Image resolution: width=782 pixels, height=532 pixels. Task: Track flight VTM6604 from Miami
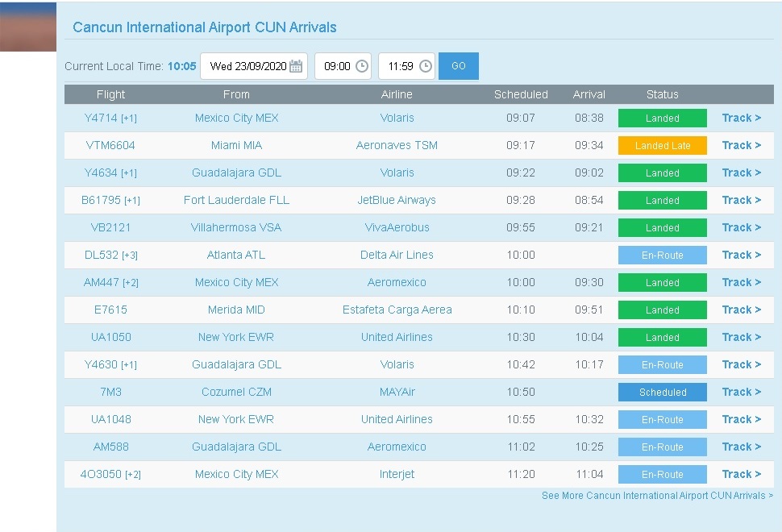(x=742, y=145)
